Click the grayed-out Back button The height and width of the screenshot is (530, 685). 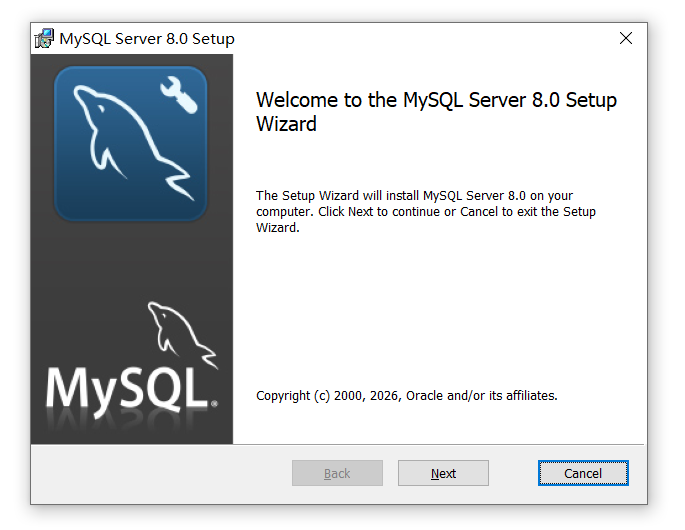tap(337, 473)
